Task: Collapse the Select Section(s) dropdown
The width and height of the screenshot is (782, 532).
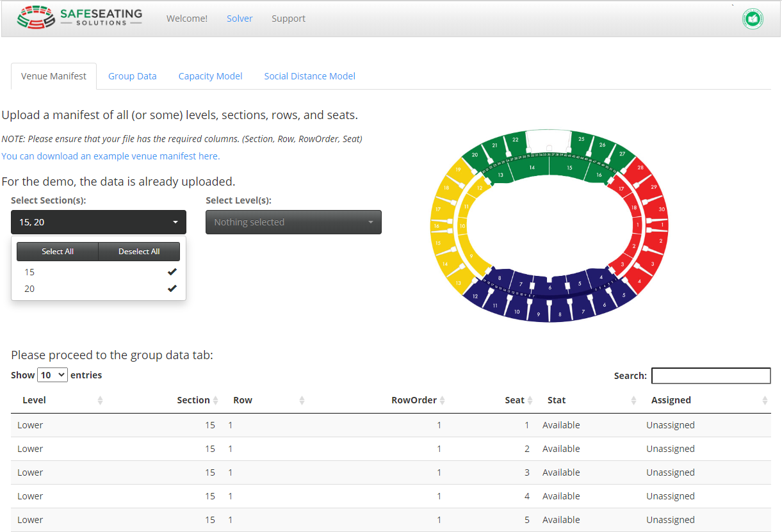Action: click(99, 222)
